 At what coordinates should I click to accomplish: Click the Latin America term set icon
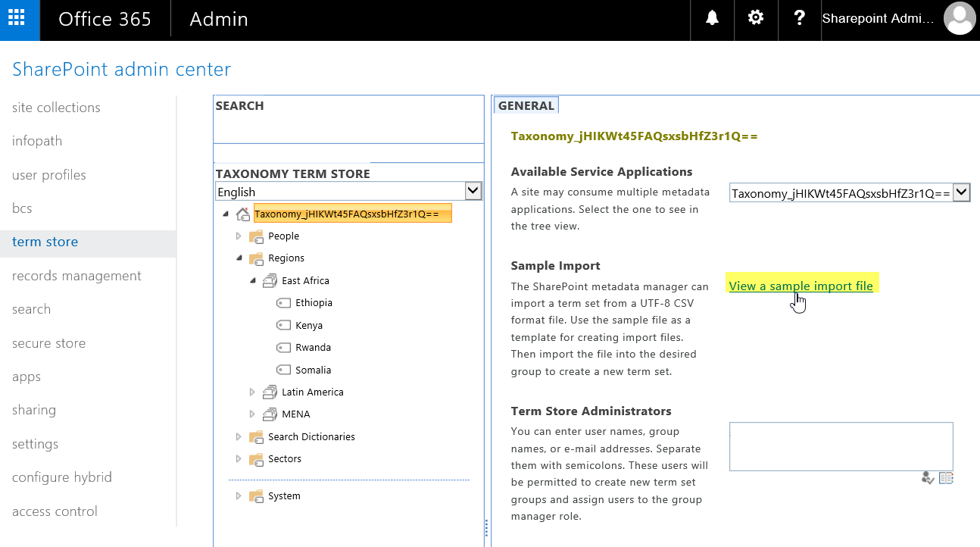click(x=270, y=392)
